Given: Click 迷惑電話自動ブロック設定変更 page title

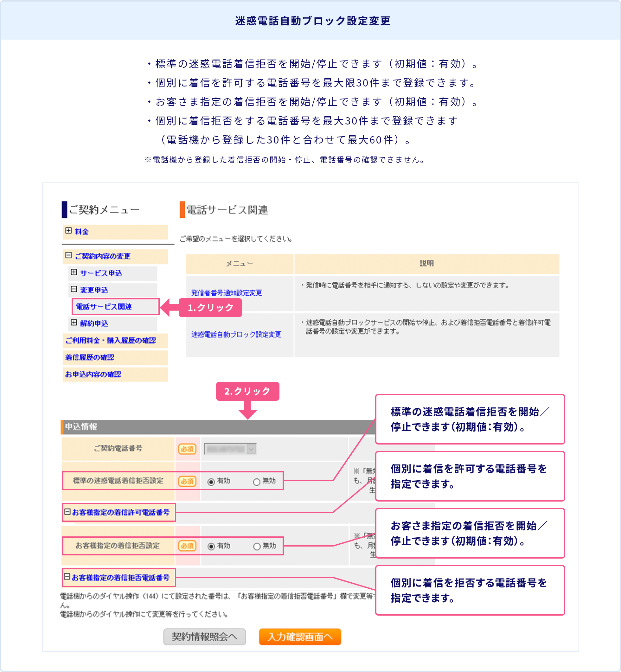Looking at the screenshot, I should [x=313, y=21].
